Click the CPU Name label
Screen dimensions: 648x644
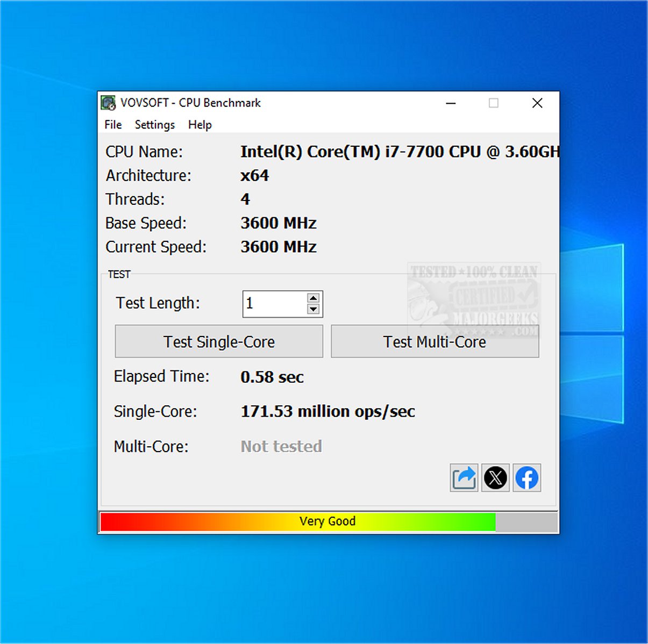point(144,152)
